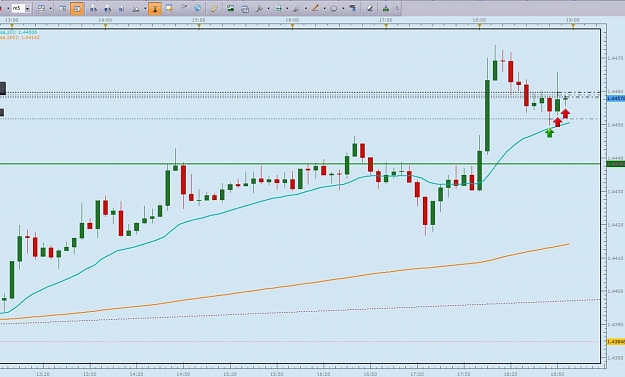Image resolution: width=625 pixels, height=377 pixels.
Task: Click the third zoom icon in the group
Action: click(122, 8)
